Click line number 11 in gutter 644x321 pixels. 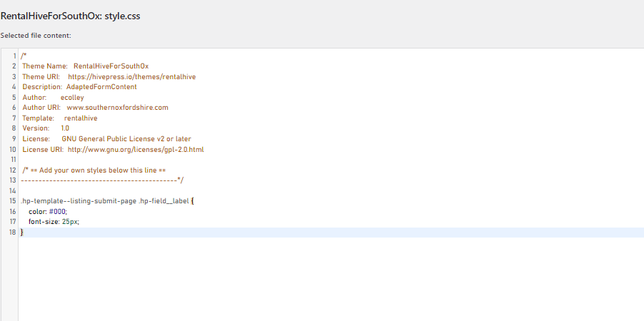pyautogui.click(x=14, y=159)
